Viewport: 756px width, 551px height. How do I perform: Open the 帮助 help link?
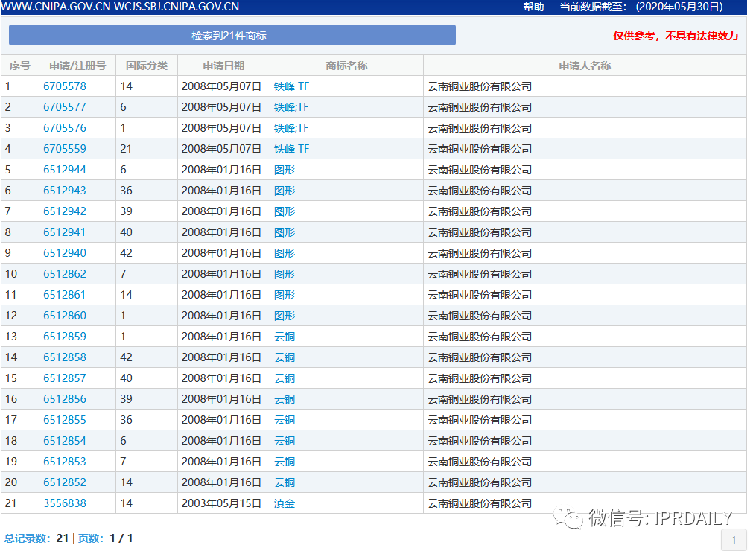coord(533,7)
